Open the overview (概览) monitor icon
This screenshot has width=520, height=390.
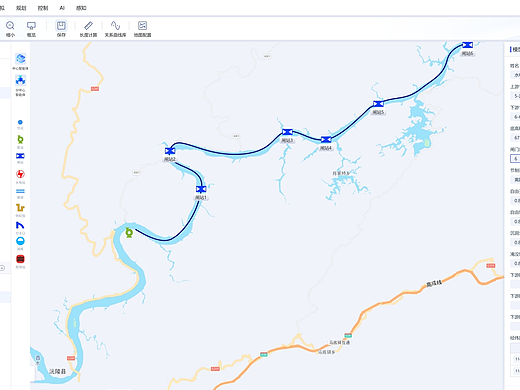click(x=31, y=26)
